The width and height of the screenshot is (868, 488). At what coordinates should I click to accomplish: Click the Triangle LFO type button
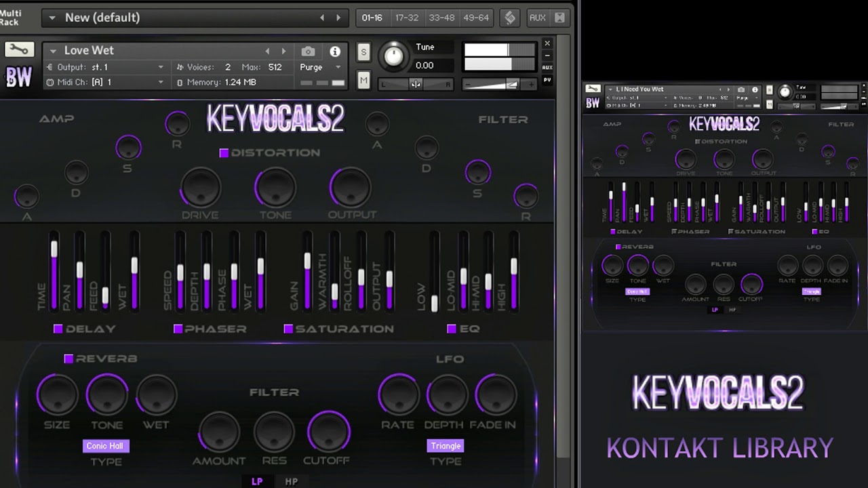pyautogui.click(x=446, y=446)
